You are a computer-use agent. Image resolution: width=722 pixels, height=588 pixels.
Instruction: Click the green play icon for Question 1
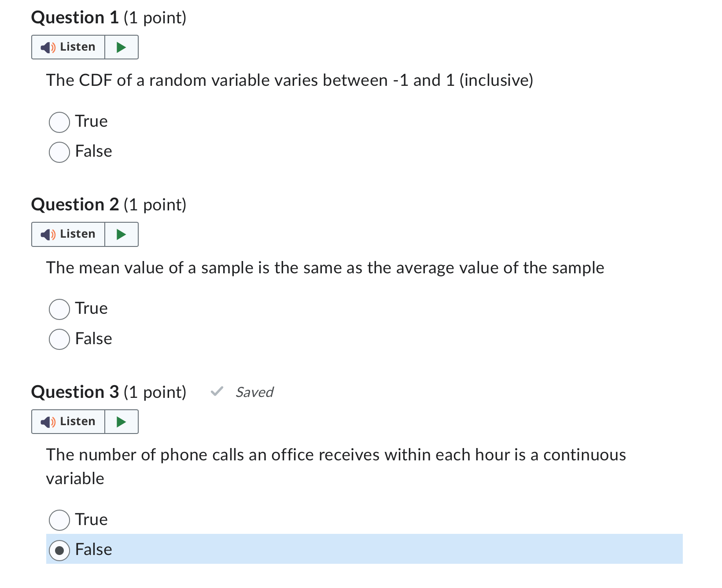(122, 47)
